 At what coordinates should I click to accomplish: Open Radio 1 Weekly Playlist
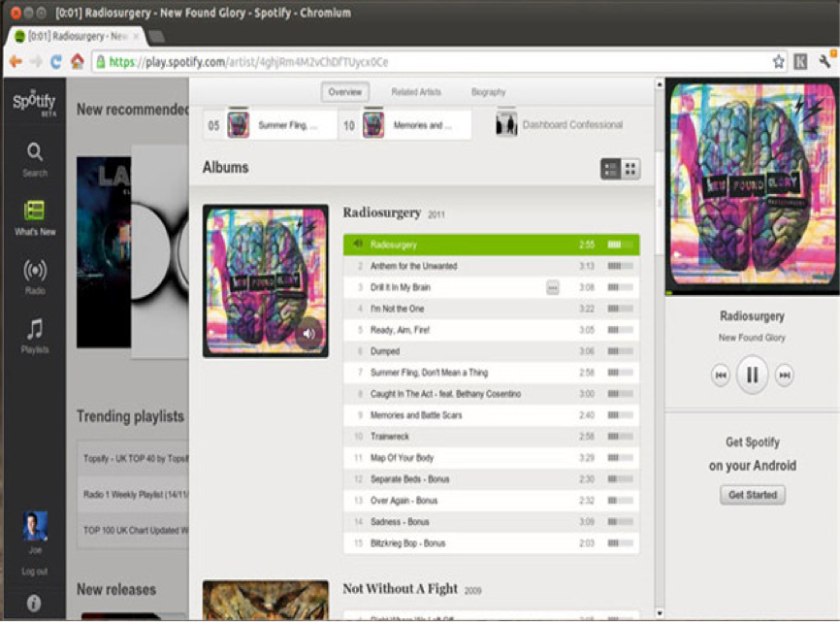134,495
